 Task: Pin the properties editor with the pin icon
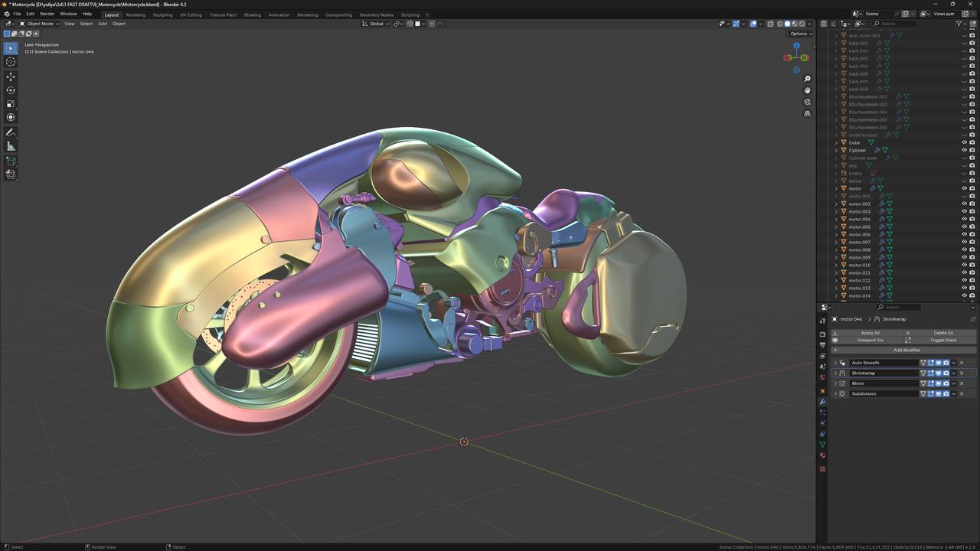(972, 319)
